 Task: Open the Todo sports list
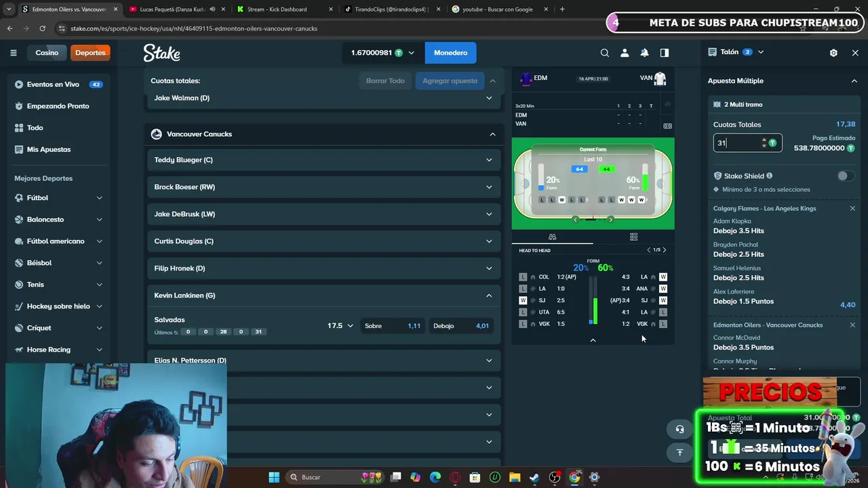[58, 128]
